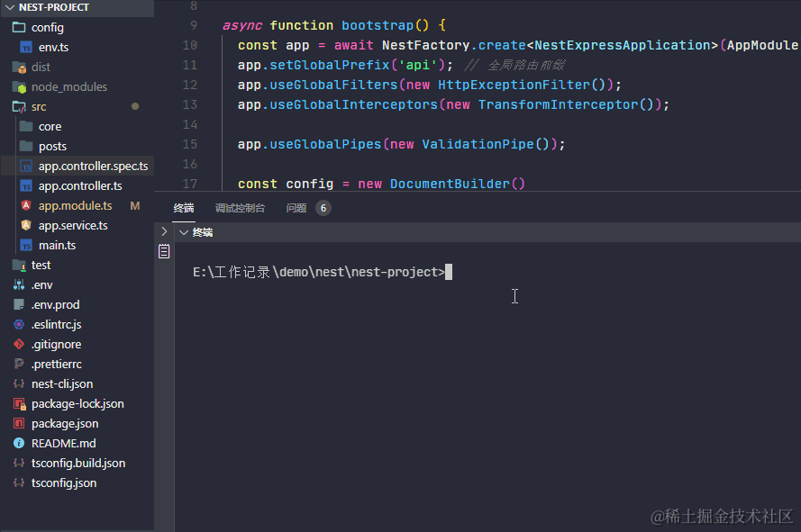Screen dimensions: 801x532
Task: Click the Prettier icon of .prettierrc
Action: click(19, 364)
